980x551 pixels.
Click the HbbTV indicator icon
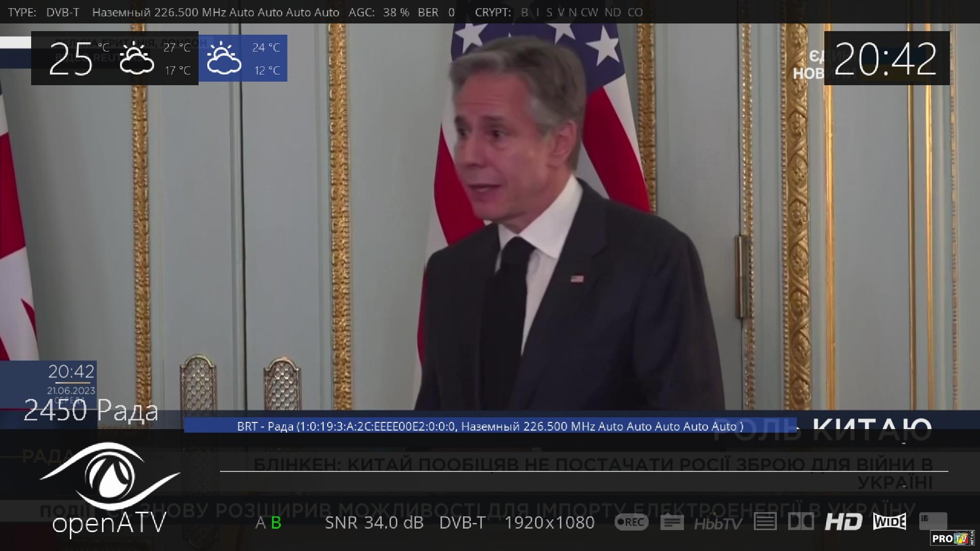718,523
